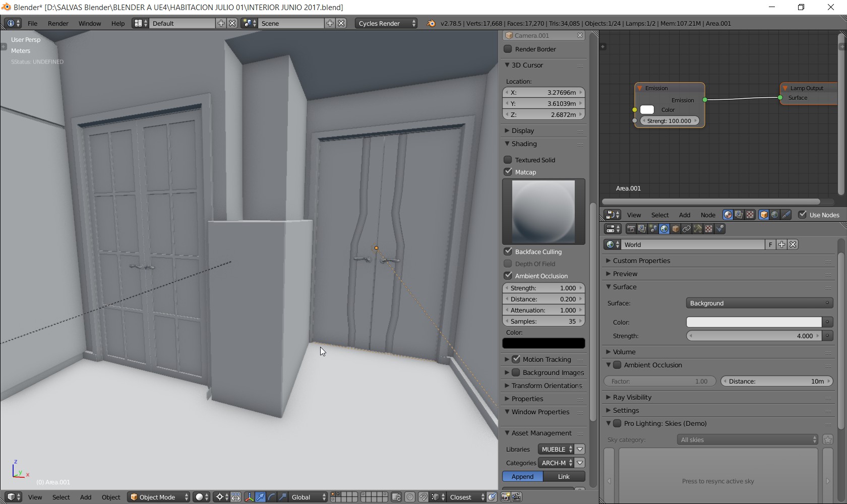Screen dimensions: 847x504
Task: Add a new scene
Action: coord(330,23)
